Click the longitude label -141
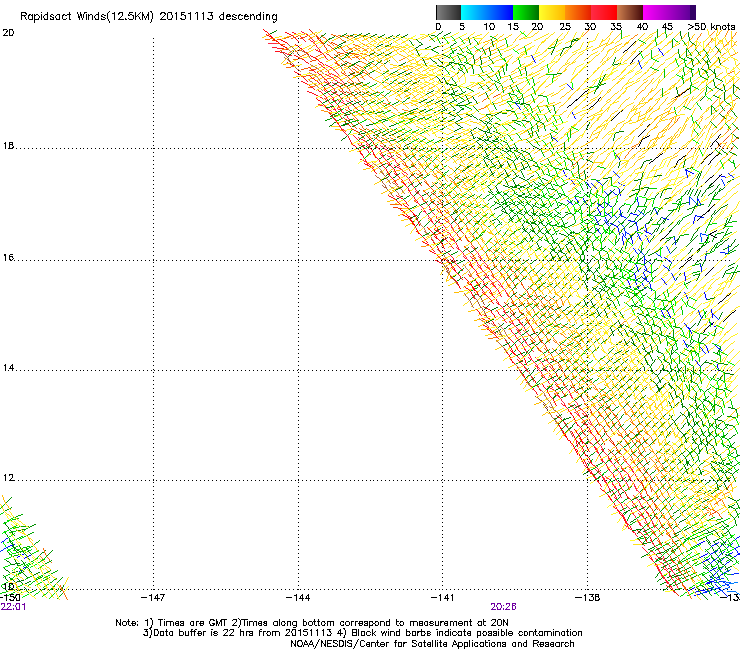 [x=442, y=598]
